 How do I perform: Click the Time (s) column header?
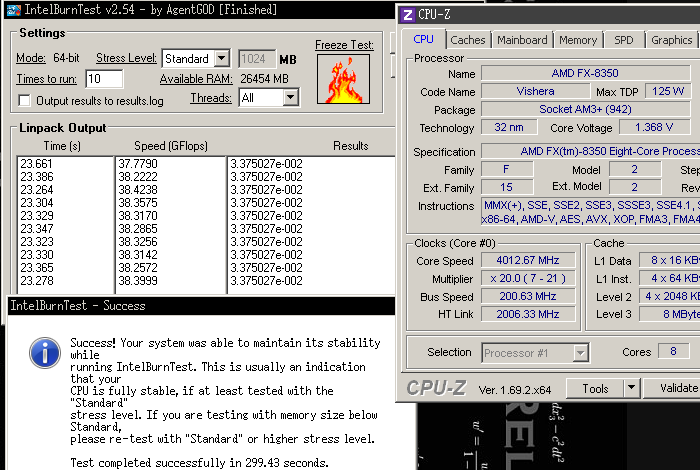62,146
